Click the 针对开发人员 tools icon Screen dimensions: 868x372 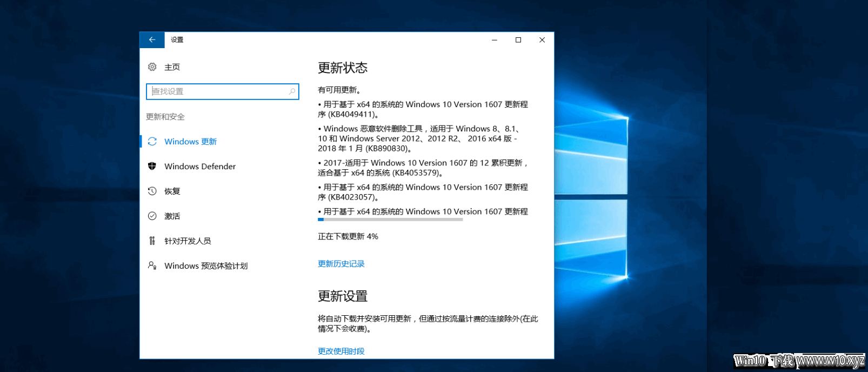tap(152, 241)
